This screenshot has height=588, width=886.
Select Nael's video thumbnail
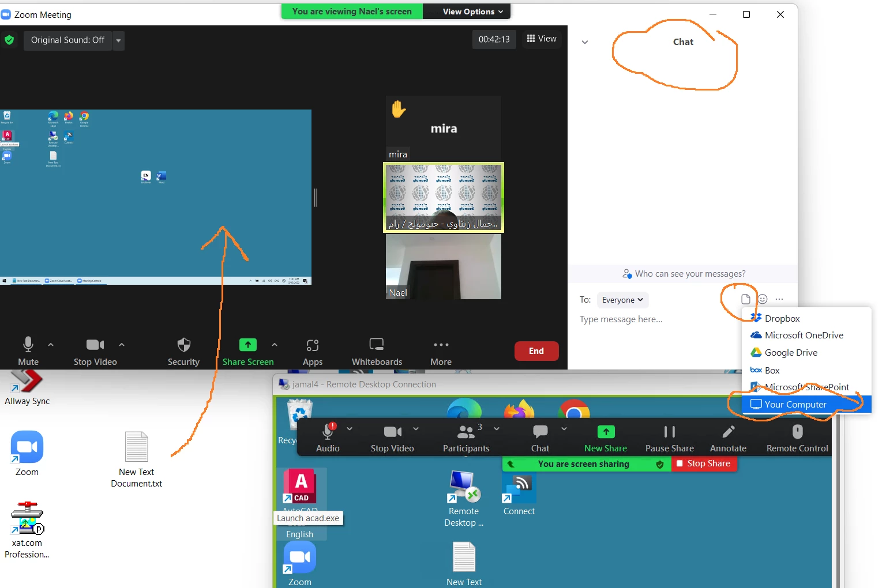tap(444, 266)
